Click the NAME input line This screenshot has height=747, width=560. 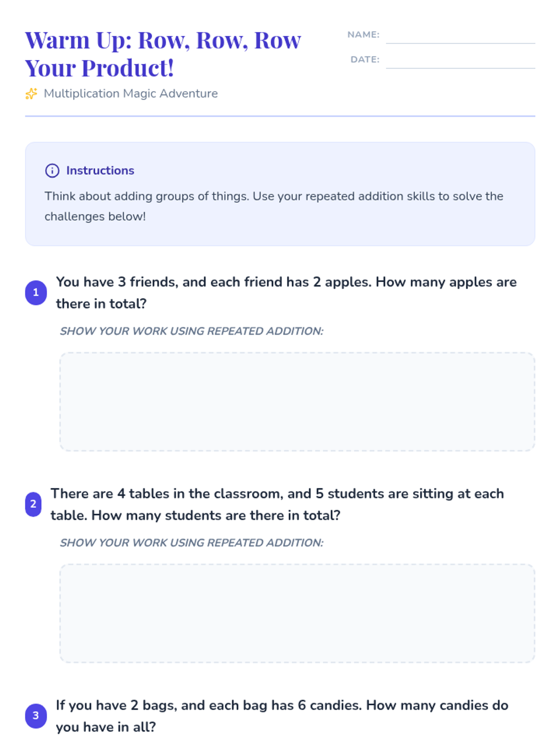460,36
